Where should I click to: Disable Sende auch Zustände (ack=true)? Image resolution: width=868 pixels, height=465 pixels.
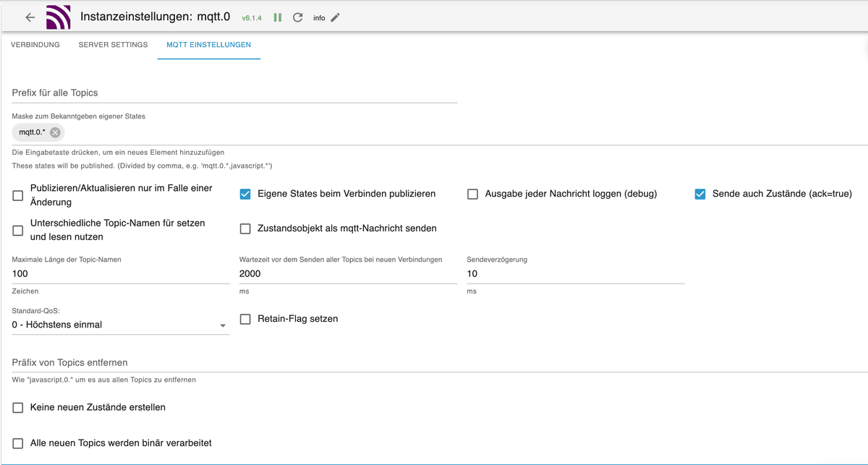[x=699, y=194]
